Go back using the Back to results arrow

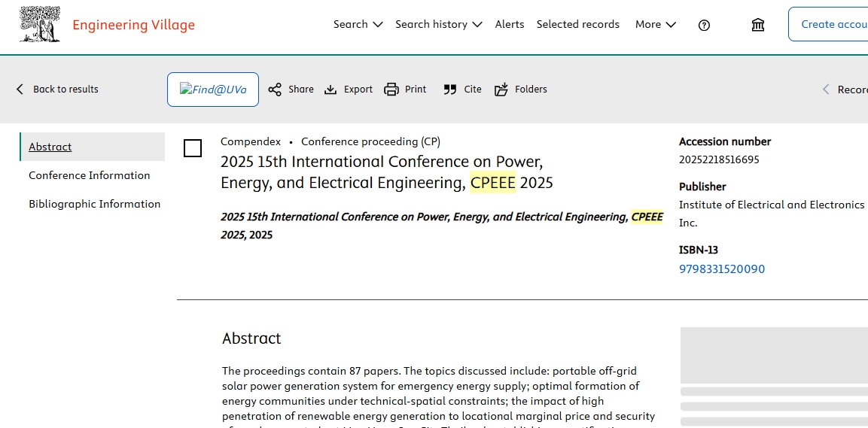[20, 89]
